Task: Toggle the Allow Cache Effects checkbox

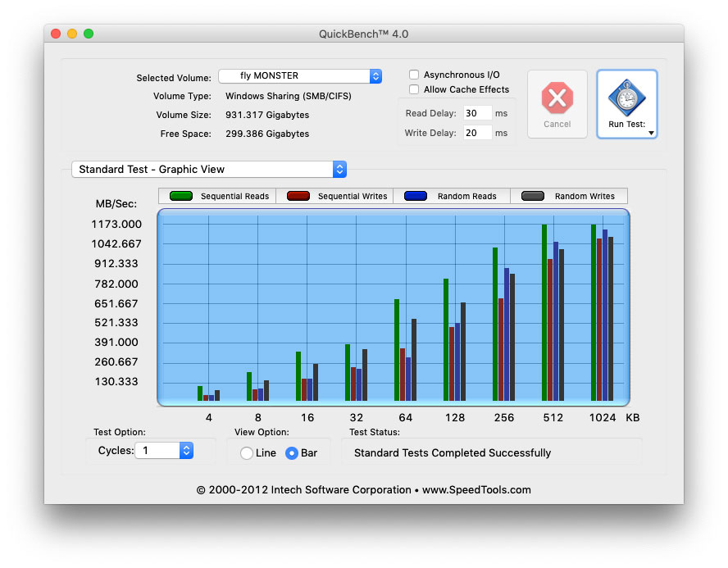Action: pos(415,89)
